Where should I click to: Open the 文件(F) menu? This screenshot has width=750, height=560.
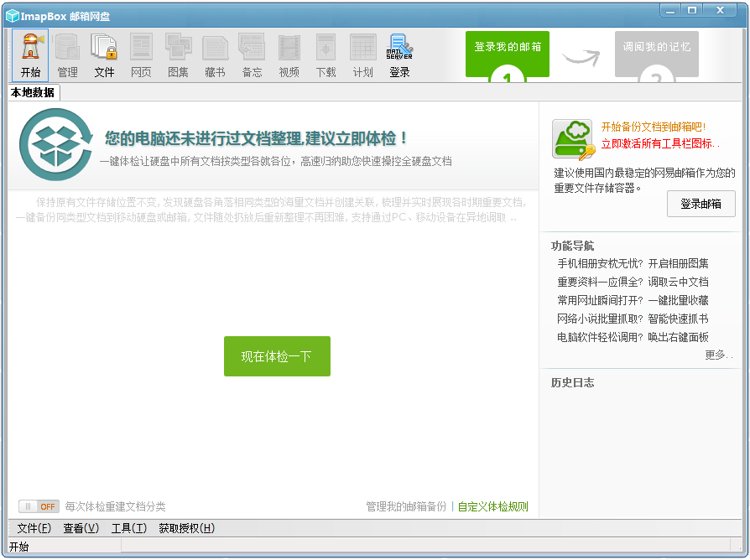[34, 528]
